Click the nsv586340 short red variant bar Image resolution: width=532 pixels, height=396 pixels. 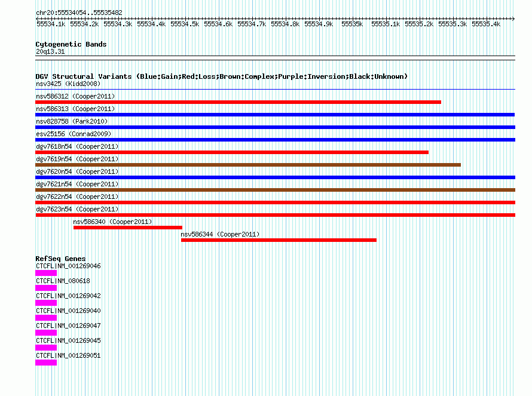(x=128, y=228)
